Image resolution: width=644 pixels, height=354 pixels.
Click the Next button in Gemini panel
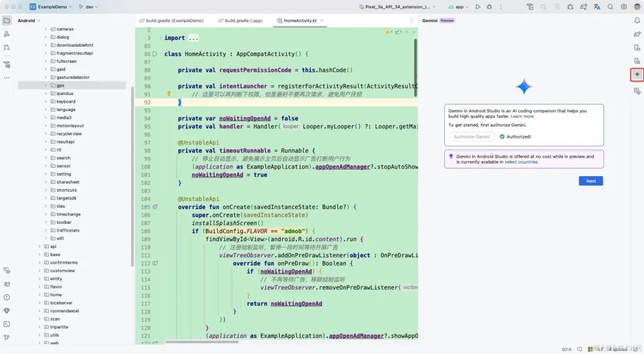[590, 181]
